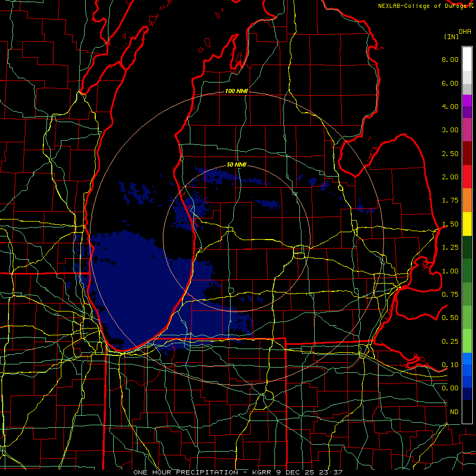
Task: Click the 8.00 legend value
Action: pyautogui.click(x=450, y=59)
